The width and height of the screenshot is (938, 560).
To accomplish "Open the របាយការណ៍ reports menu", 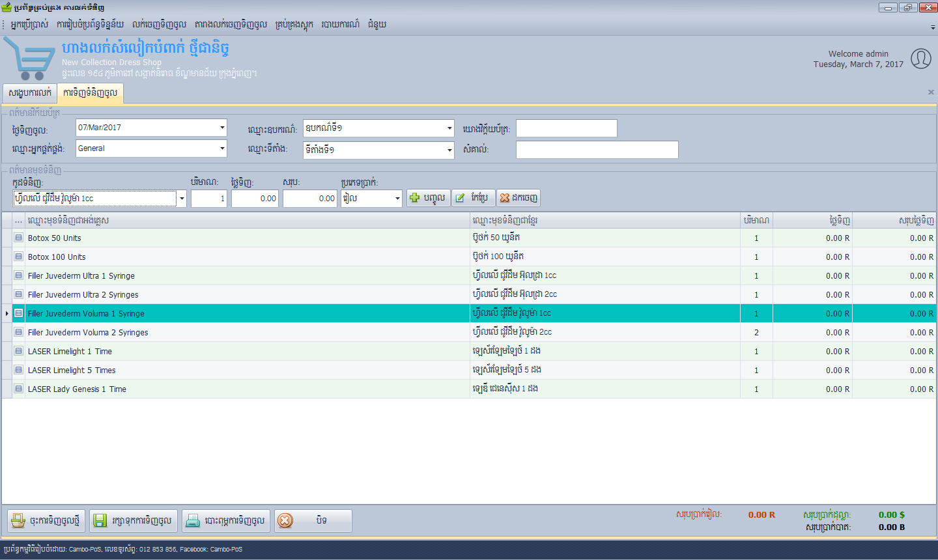I will [340, 24].
